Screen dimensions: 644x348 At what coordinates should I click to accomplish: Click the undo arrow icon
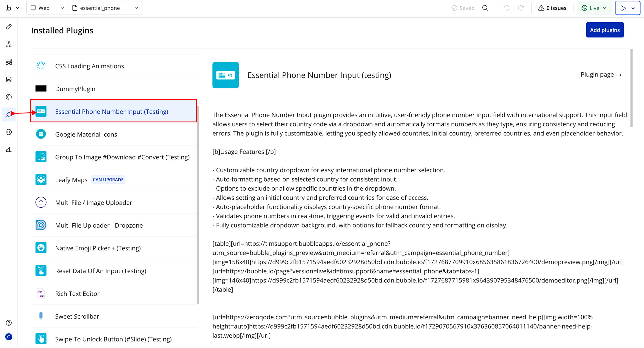pyautogui.click(x=506, y=8)
